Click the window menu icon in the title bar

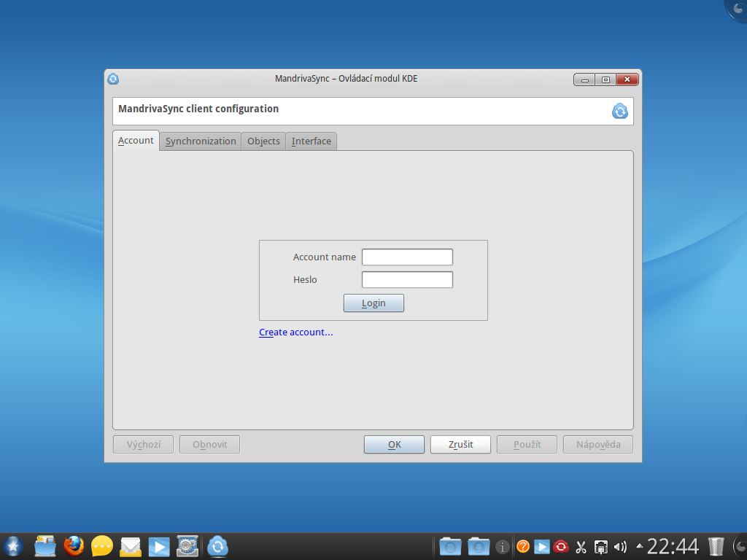[x=113, y=79]
